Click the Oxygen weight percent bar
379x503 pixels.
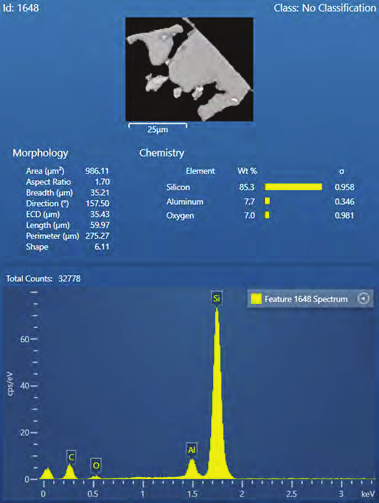(267, 215)
